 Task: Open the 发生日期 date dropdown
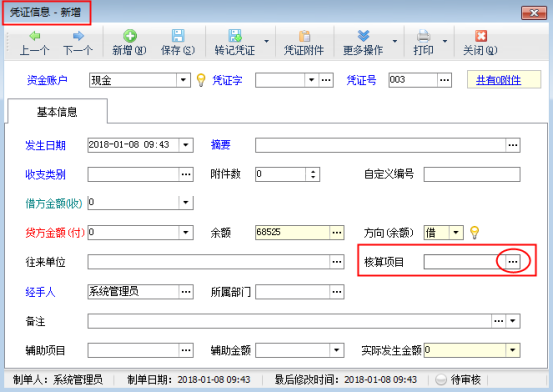[x=186, y=145]
